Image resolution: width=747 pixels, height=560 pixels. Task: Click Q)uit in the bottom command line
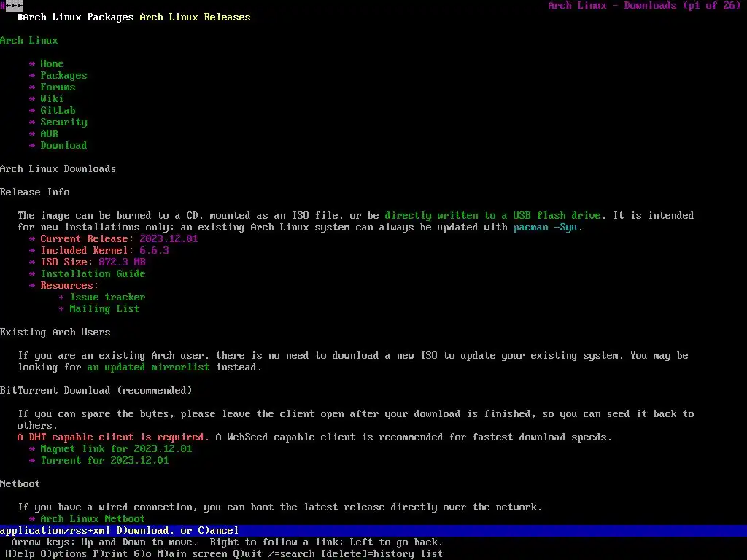[247, 553]
